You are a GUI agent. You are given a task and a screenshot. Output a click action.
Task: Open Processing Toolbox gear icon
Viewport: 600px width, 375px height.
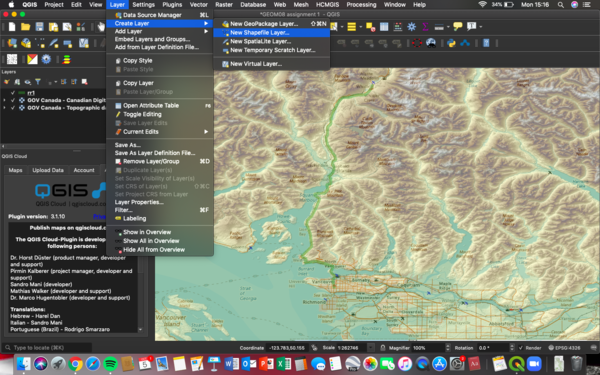[411, 27]
